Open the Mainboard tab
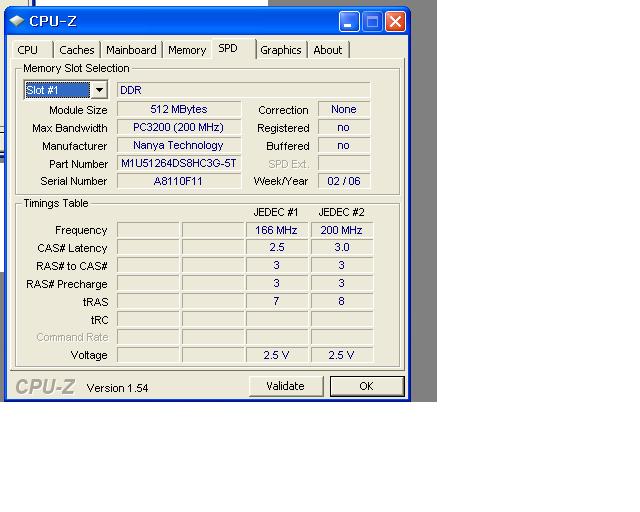Screen dimensions: 640x512 coord(131,50)
